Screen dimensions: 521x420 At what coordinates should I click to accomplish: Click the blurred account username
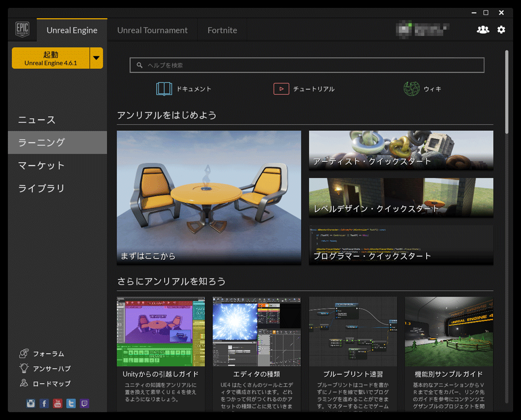coord(431,29)
